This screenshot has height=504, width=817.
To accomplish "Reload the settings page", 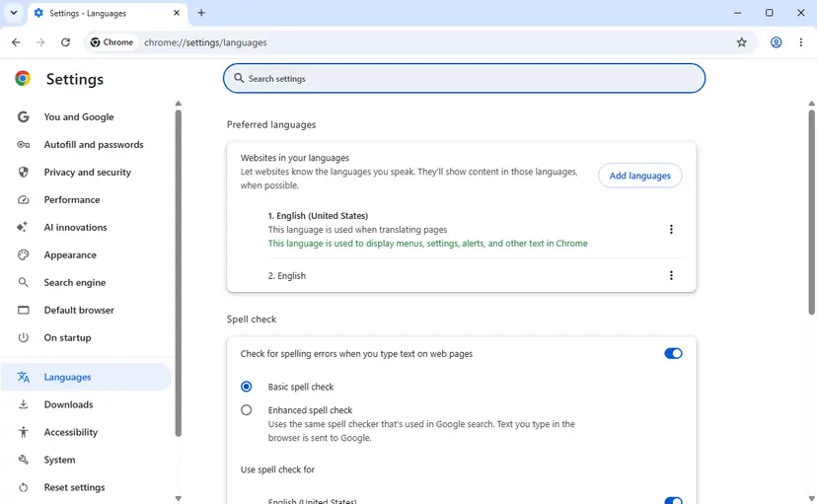I will click(65, 42).
